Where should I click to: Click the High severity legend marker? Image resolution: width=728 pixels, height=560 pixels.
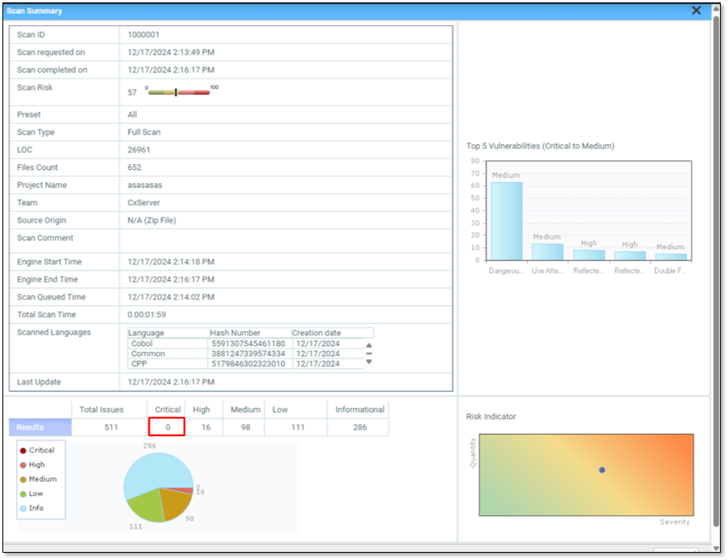(x=23, y=465)
